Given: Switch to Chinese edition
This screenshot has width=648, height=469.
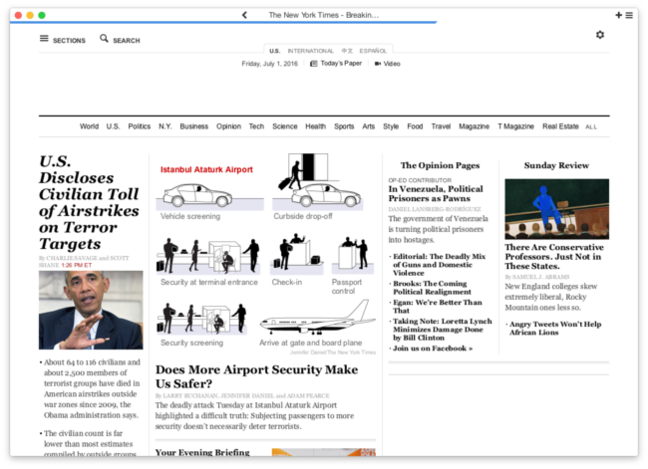Looking at the screenshot, I should pyautogui.click(x=347, y=51).
